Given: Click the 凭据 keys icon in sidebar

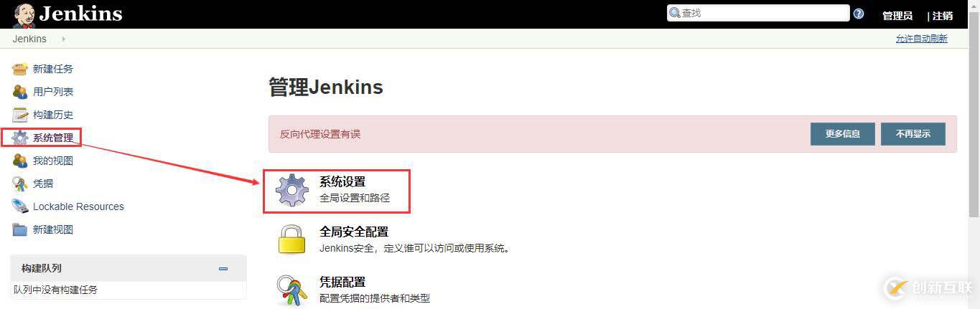Looking at the screenshot, I should (x=20, y=184).
